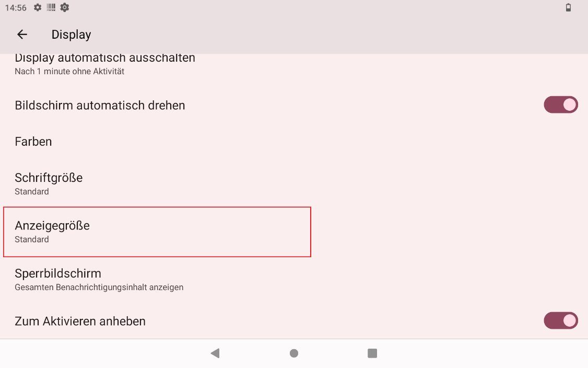The height and width of the screenshot is (368, 588).
Task: Open the Anzeigegröße setting
Action: coord(52,231)
